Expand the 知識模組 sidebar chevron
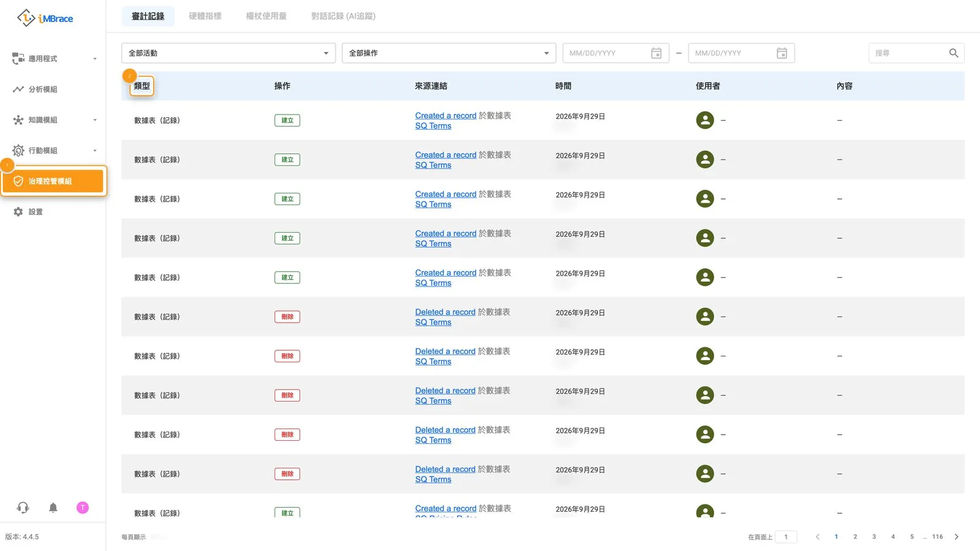The height and width of the screenshot is (551, 980). coord(95,120)
